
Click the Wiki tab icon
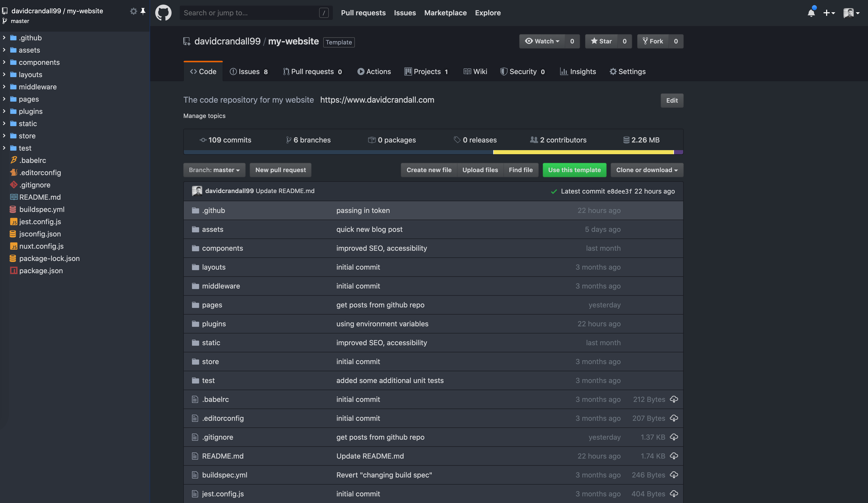(x=467, y=71)
